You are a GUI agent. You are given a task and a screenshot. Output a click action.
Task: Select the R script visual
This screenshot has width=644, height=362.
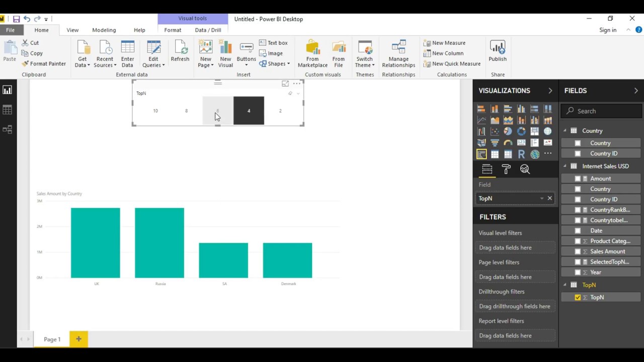coord(521,154)
